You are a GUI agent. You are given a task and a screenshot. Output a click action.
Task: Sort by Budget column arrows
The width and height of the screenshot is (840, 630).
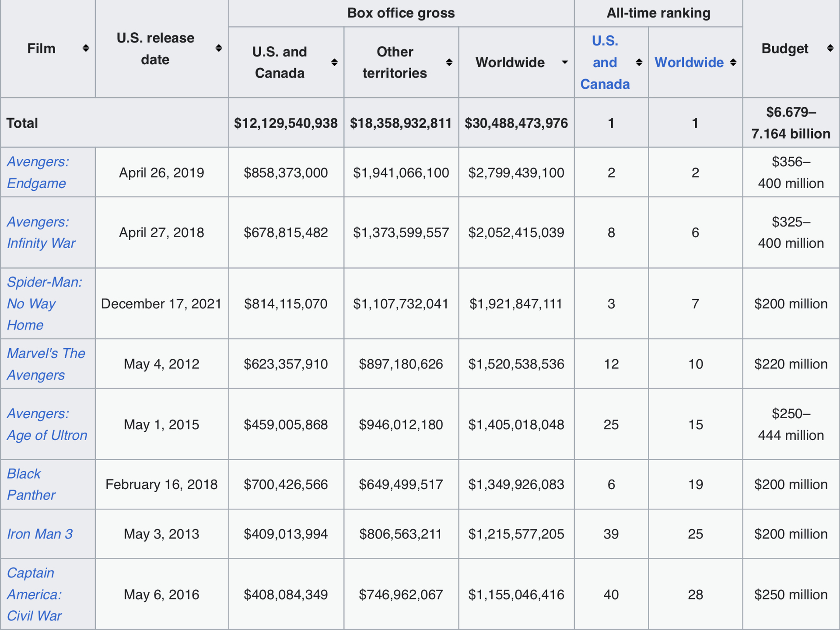[x=830, y=48]
